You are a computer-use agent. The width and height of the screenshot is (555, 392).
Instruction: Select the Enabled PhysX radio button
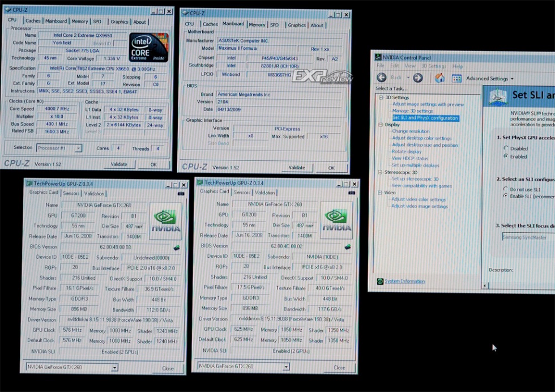tap(506, 156)
